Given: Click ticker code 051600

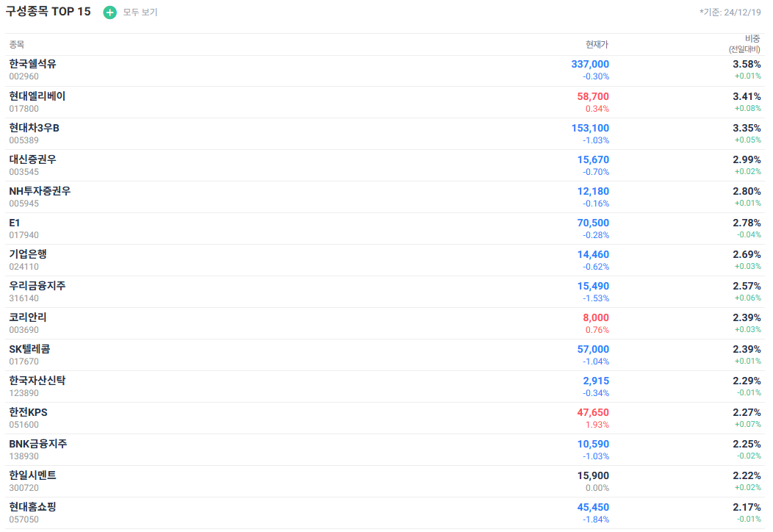Looking at the screenshot, I should click(x=24, y=425).
